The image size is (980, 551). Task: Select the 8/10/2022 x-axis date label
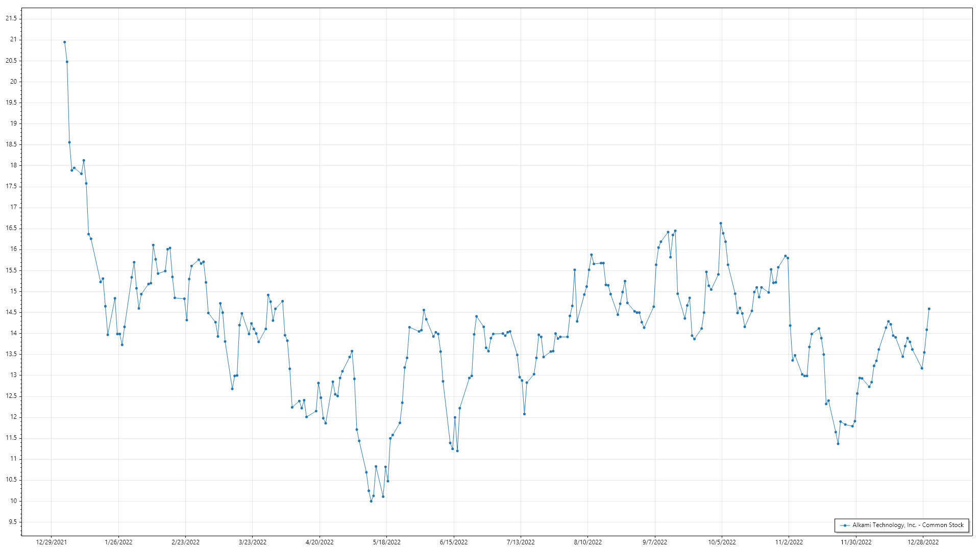(587, 542)
